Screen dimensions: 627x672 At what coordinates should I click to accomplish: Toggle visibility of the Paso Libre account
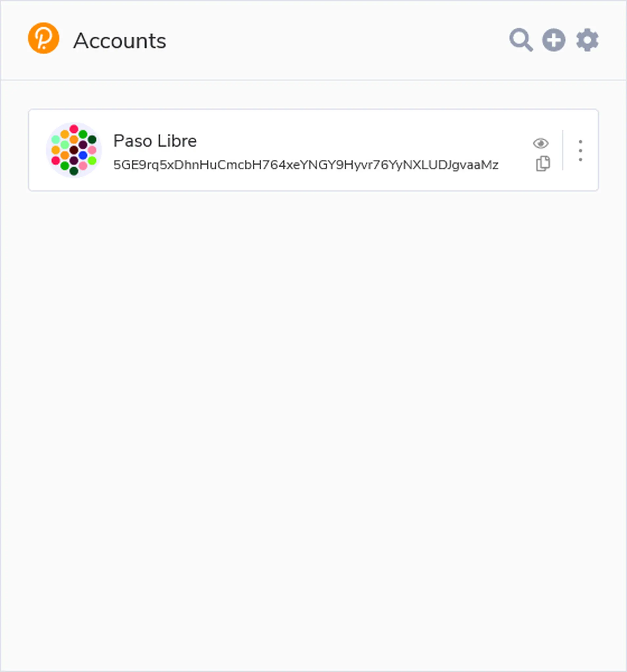(x=540, y=143)
